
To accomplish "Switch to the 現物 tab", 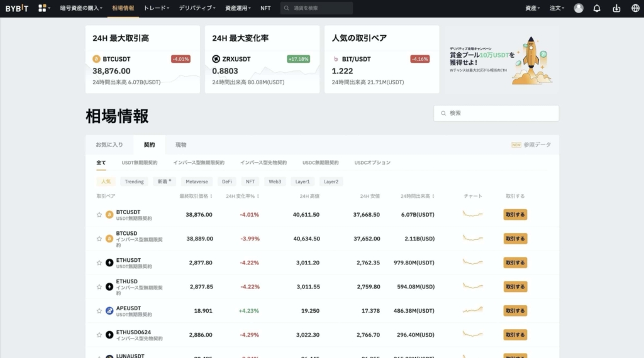I will tap(180, 144).
